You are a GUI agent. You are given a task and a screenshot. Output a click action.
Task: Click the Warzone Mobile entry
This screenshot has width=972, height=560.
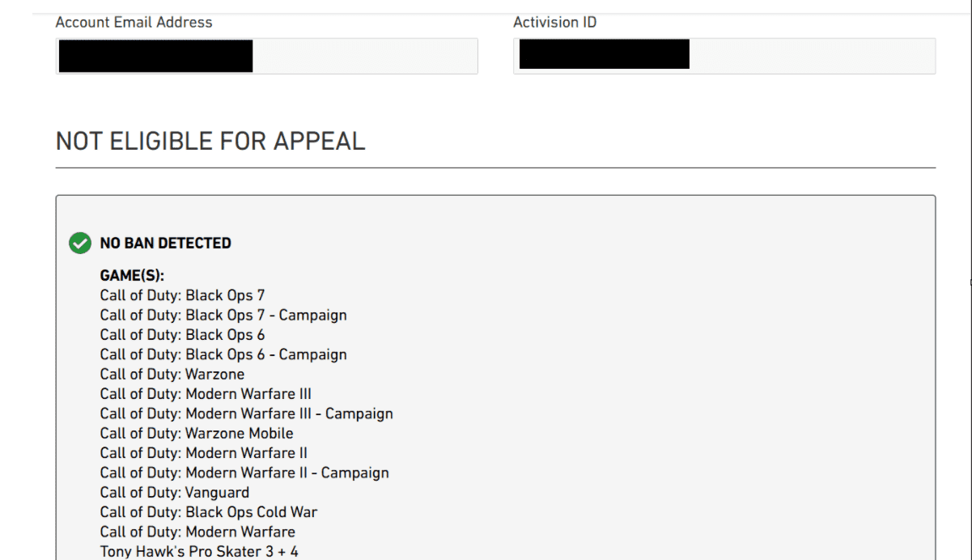tap(197, 433)
